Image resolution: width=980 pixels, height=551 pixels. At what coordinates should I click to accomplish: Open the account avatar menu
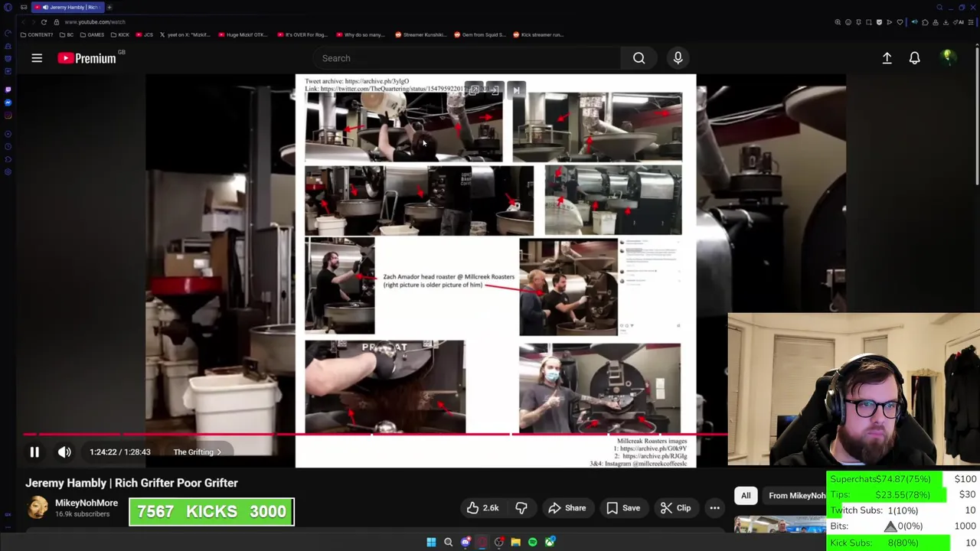(x=947, y=57)
